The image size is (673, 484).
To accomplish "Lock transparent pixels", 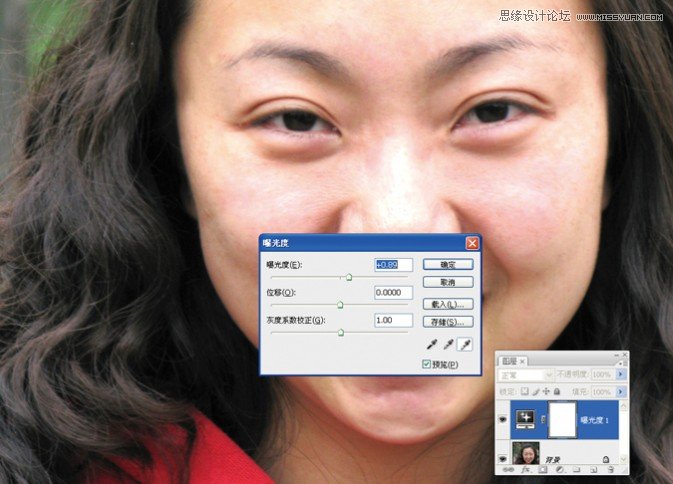I will tap(524, 391).
